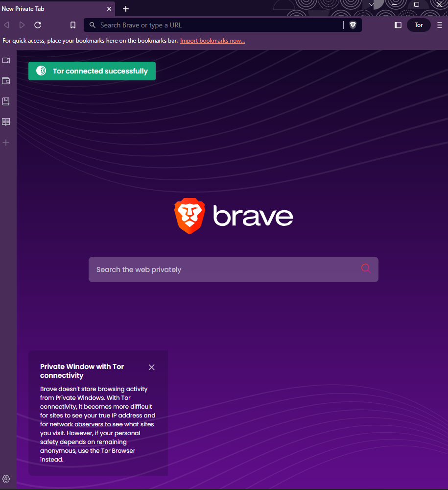Bookmark this page via the star icon
The image size is (448, 490).
click(x=73, y=25)
